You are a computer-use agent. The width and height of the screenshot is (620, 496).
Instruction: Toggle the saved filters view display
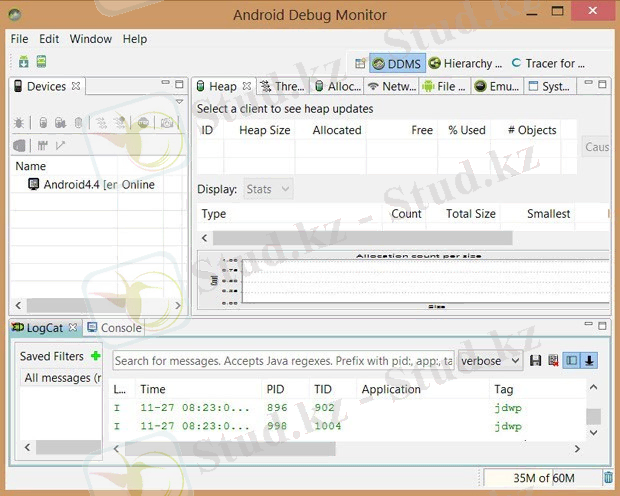[572, 361]
